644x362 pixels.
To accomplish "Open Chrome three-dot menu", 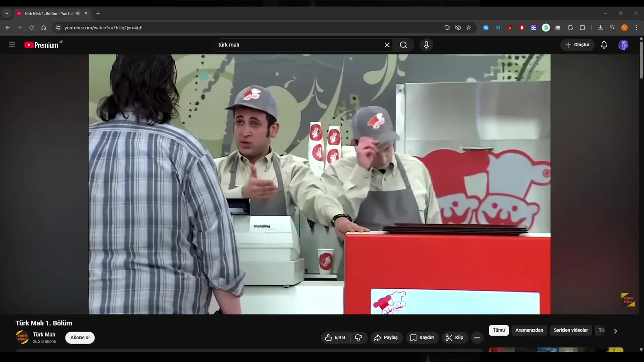I will (636, 28).
